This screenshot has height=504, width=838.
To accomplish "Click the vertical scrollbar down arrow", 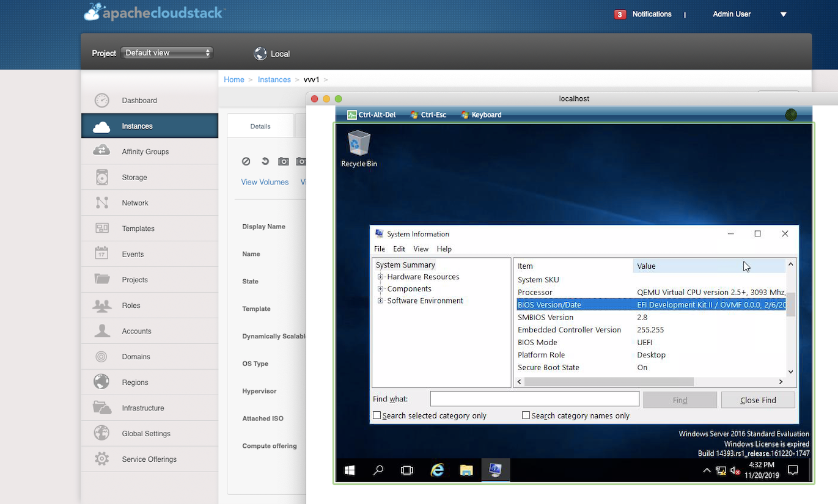I will [x=790, y=371].
